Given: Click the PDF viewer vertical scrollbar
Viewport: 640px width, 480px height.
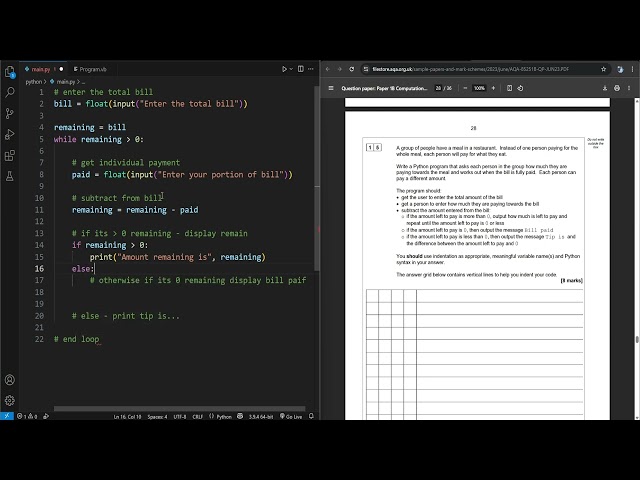Looking at the screenshot, I should [x=637, y=340].
